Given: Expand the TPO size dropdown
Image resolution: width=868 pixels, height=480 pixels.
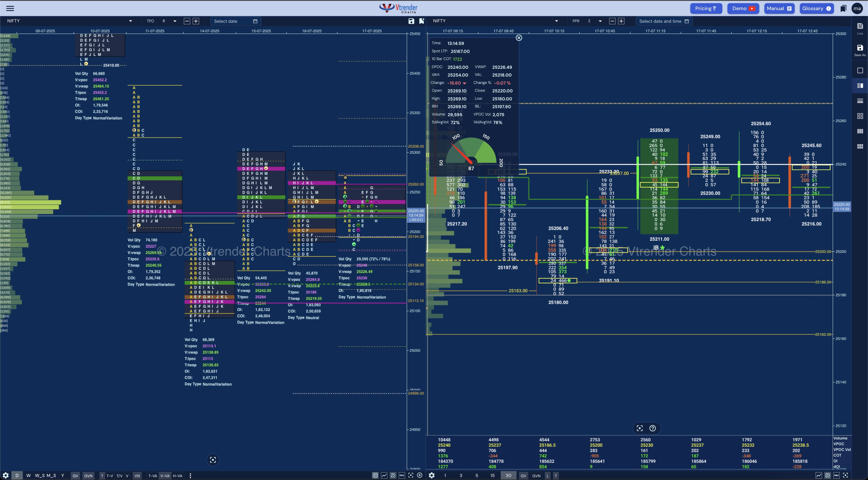Looking at the screenshot, I should click(175, 21).
